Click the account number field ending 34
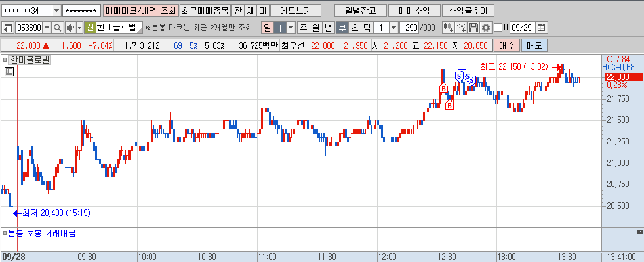Image resolution: width=644 pixels, height=262 pixels. pos(27,11)
